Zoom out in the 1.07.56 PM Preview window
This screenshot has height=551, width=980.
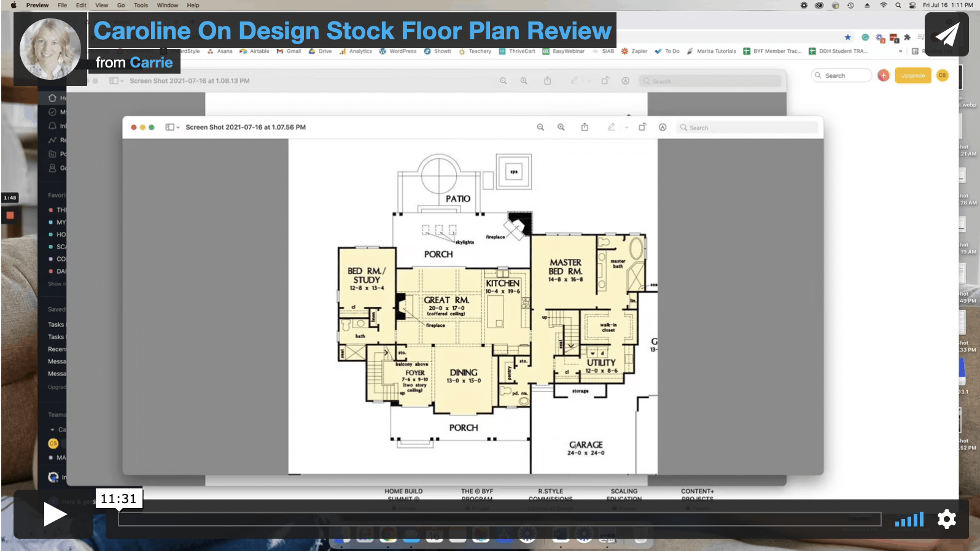coord(540,128)
